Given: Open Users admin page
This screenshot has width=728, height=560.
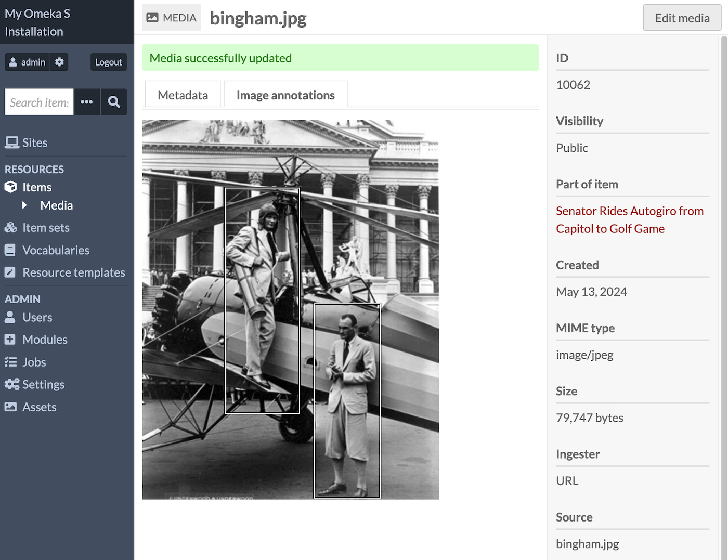Looking at the screenshot, I should [x=37, y=317].
